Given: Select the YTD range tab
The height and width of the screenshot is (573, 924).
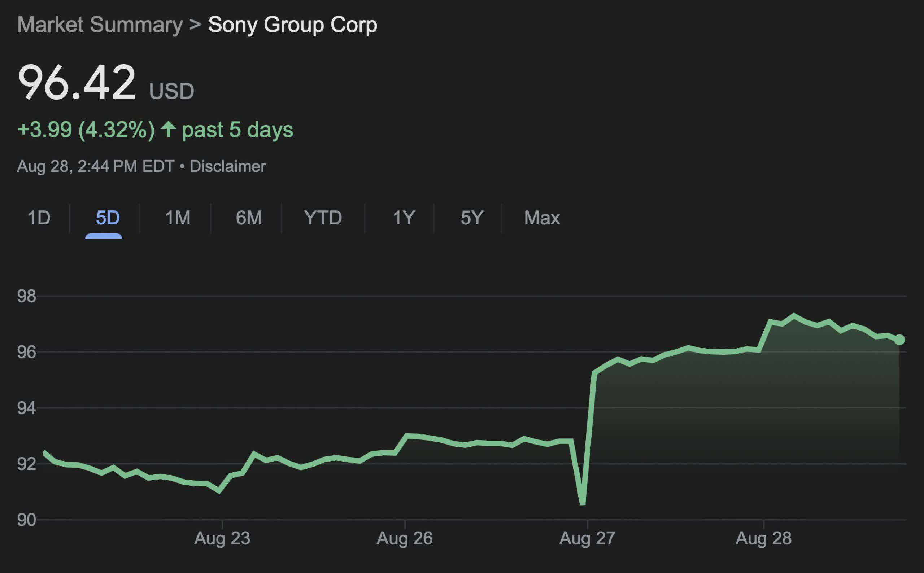Looking at the screenshot, I should coord(323,218).
